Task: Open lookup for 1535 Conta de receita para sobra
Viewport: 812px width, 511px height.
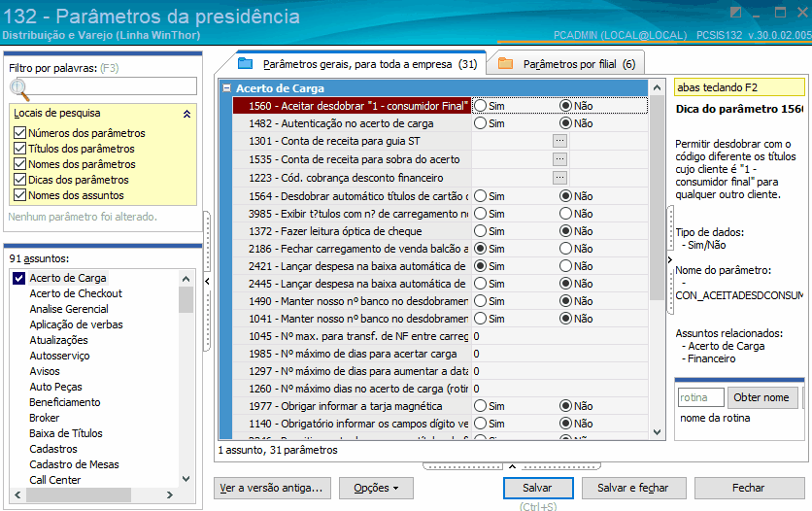Action: click(x=559, y=159)
